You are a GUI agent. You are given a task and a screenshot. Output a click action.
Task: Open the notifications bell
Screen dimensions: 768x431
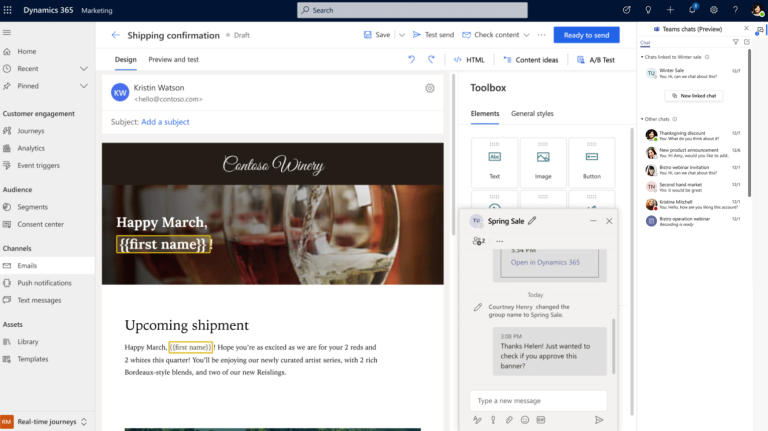click(x=692, y=10)
